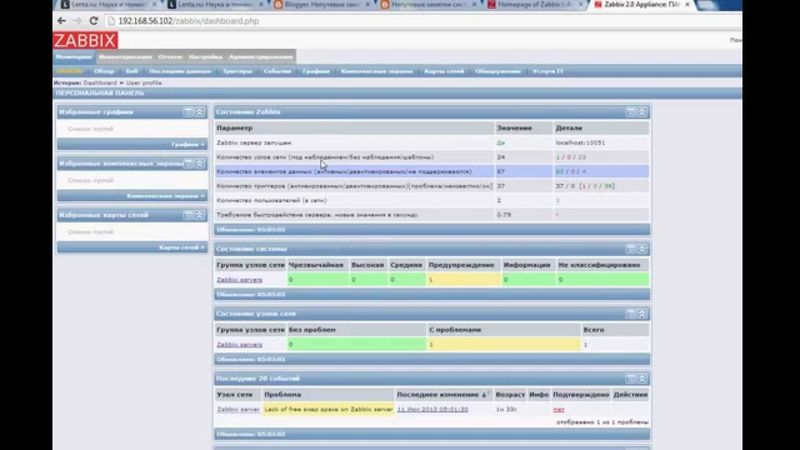Select the Мониторинг main menu

74,57
